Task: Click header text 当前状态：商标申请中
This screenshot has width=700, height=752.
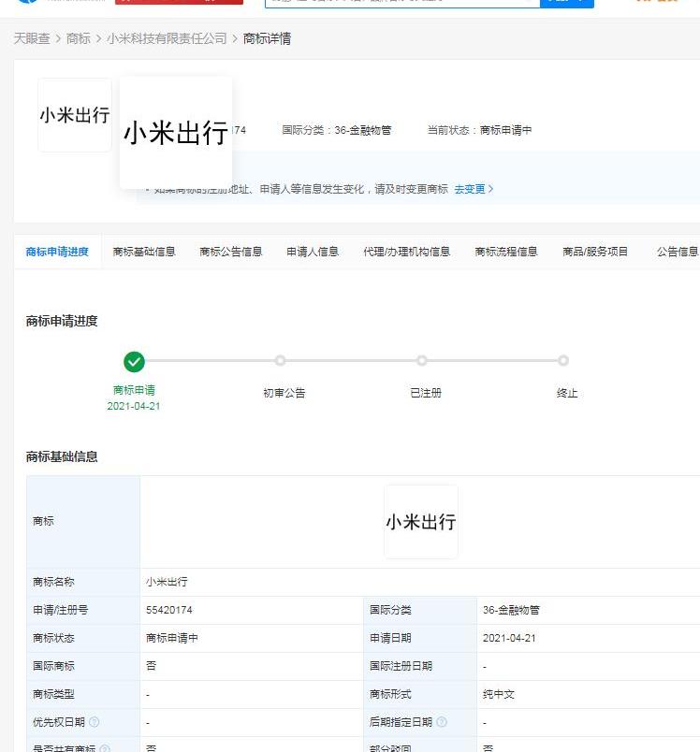Action: pos(479,130)
